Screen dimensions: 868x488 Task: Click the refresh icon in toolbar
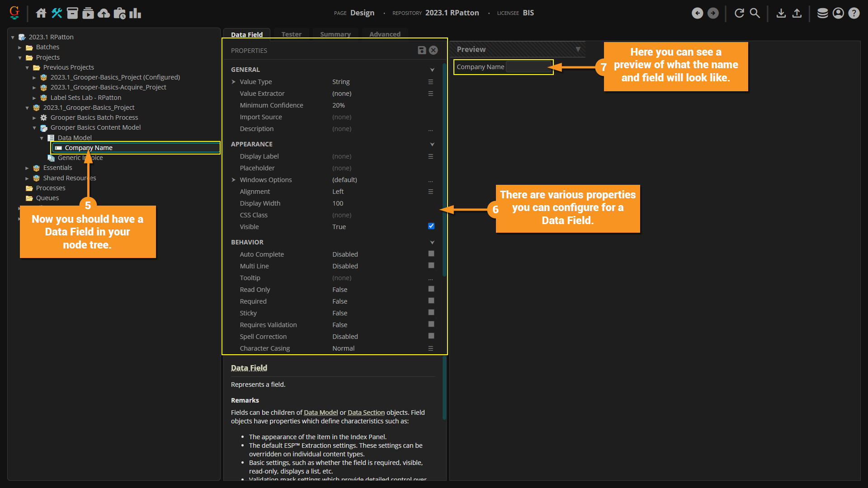(739, 13)
